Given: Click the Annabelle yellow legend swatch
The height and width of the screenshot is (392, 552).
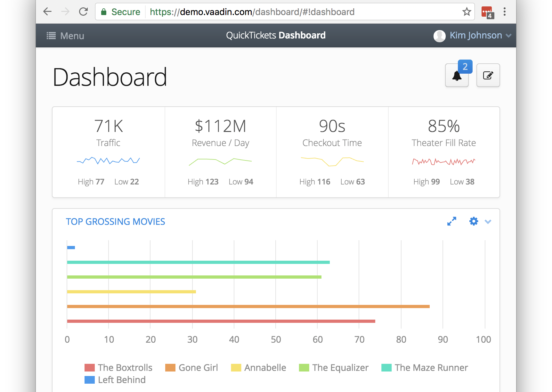Looking at the screenshot, I should pyautogui.click(x=236, y=368).
